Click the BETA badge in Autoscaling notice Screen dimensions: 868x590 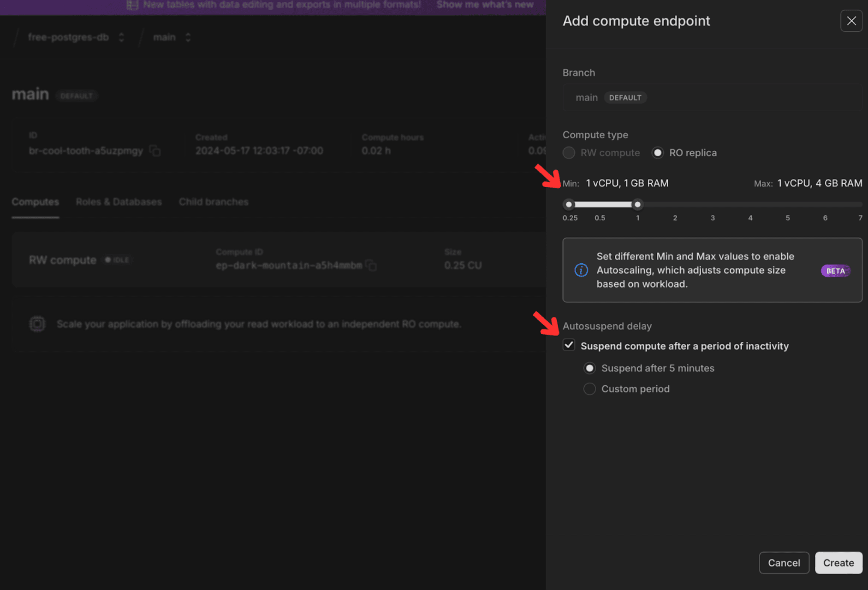[x=835, y=271]
